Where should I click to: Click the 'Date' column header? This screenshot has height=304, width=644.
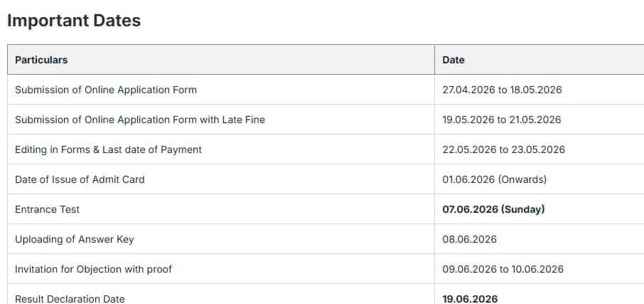click(x=453, y=60)
